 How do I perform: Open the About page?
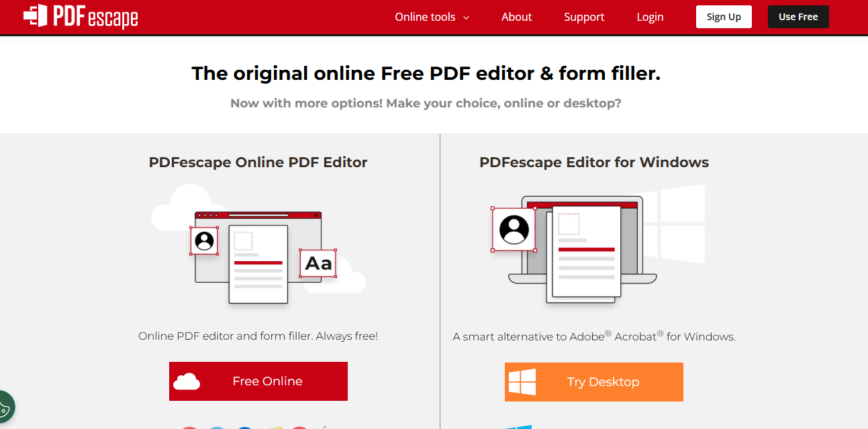click(516, 17)
